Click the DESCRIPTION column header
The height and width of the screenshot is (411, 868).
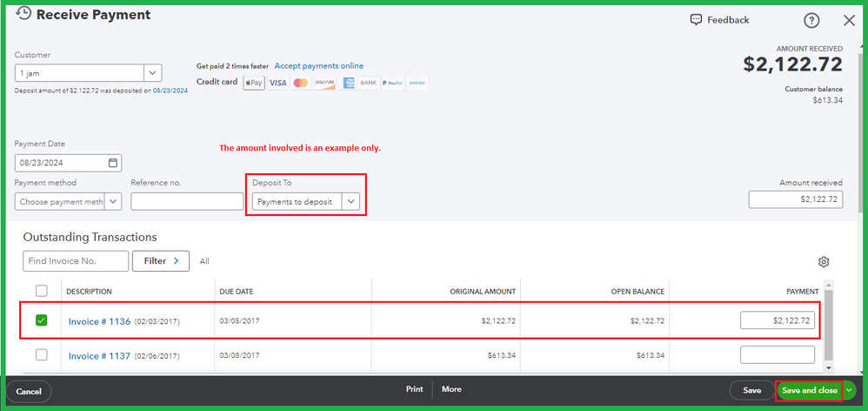click(89, 292)
